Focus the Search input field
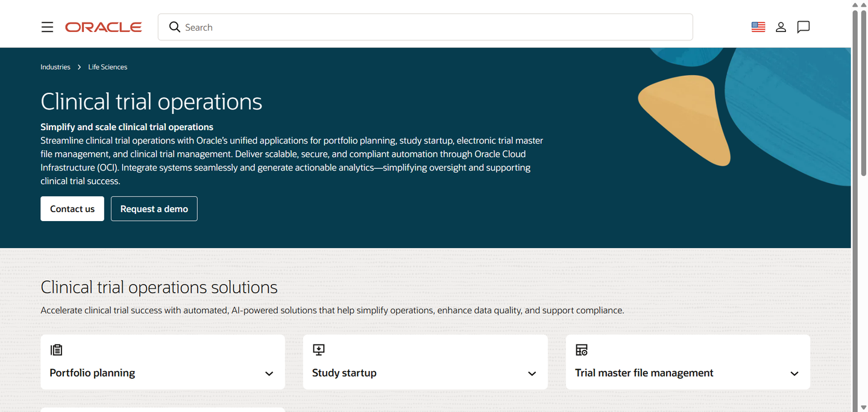The image size is (868, 412). coord(426,27)
